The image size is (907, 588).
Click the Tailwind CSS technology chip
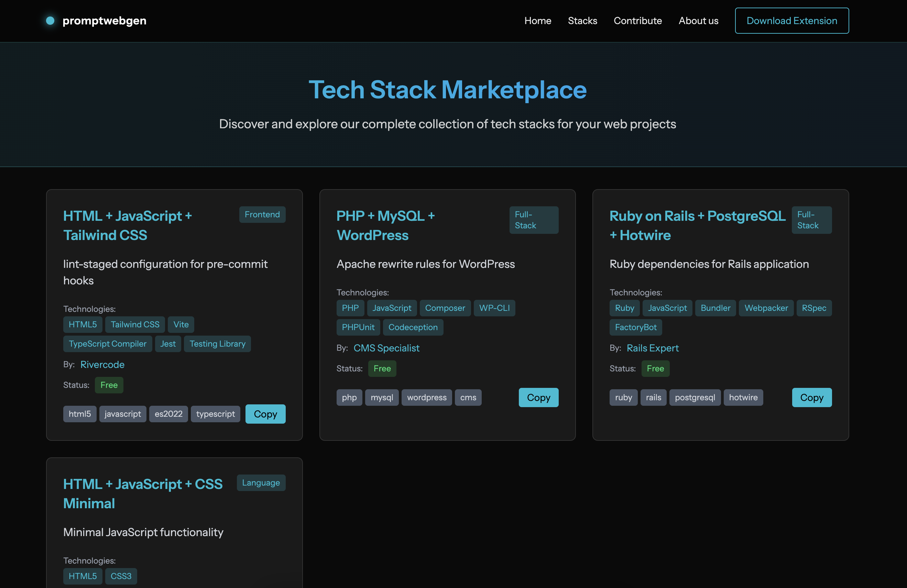point(135,324)
